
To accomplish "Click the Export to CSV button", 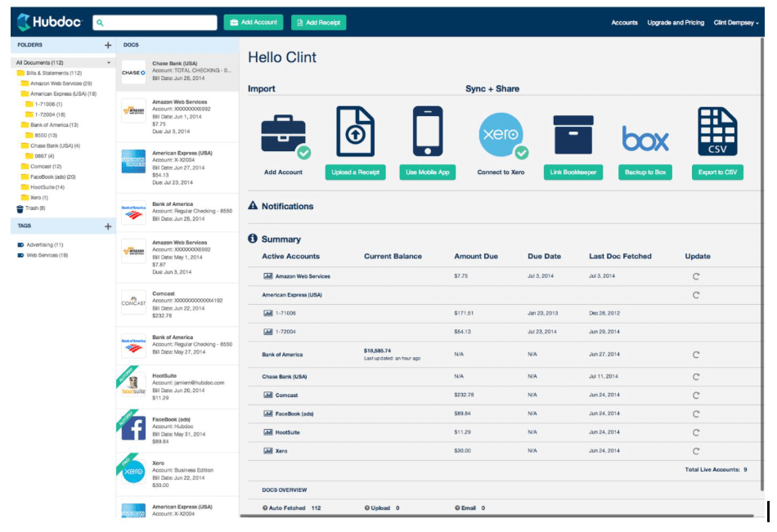I will pos(717,172).
